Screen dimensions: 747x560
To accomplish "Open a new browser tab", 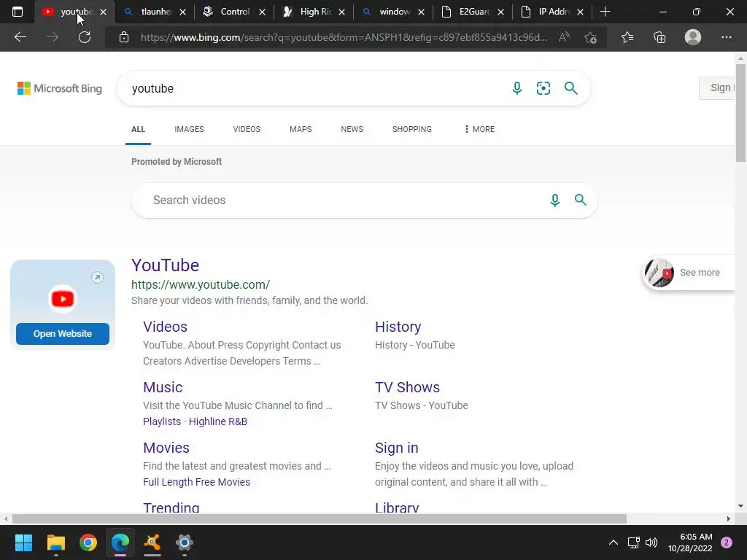I will coord(605,12).
